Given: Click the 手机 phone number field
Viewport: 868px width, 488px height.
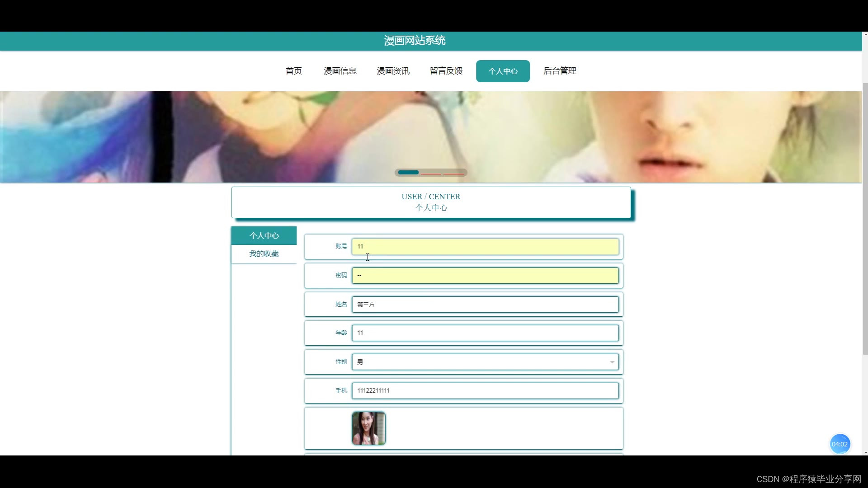Looking at the screenshot, I should point(485,391).
